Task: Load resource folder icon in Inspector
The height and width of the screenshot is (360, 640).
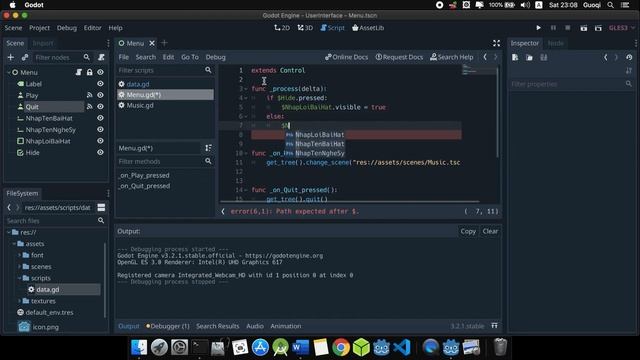Action: [x=529, y=58]
